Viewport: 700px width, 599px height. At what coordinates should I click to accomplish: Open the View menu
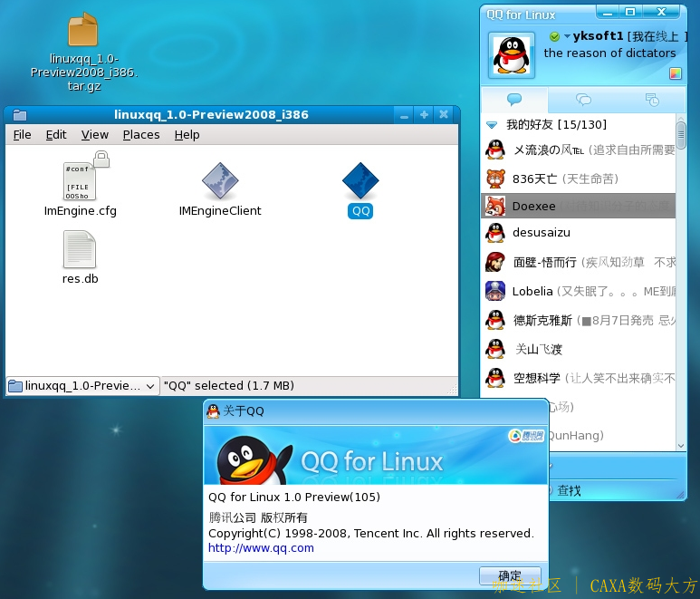95,135
